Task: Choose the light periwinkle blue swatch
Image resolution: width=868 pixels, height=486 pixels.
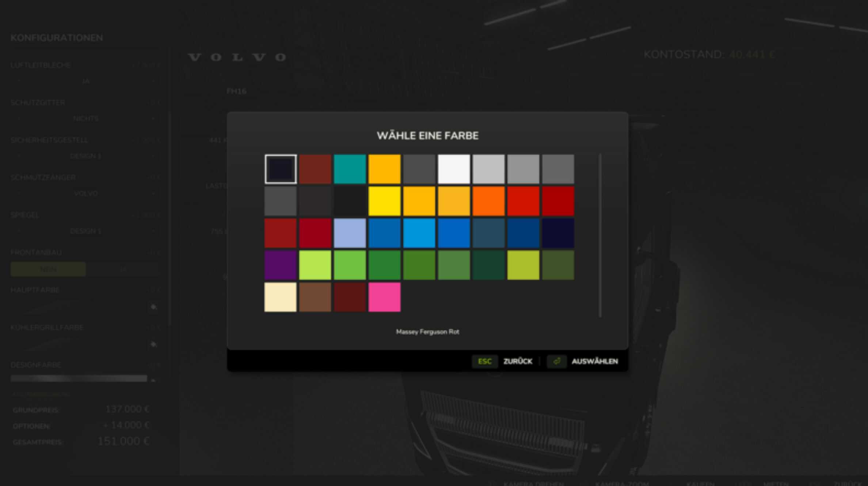Action: [x=350, y=233]
